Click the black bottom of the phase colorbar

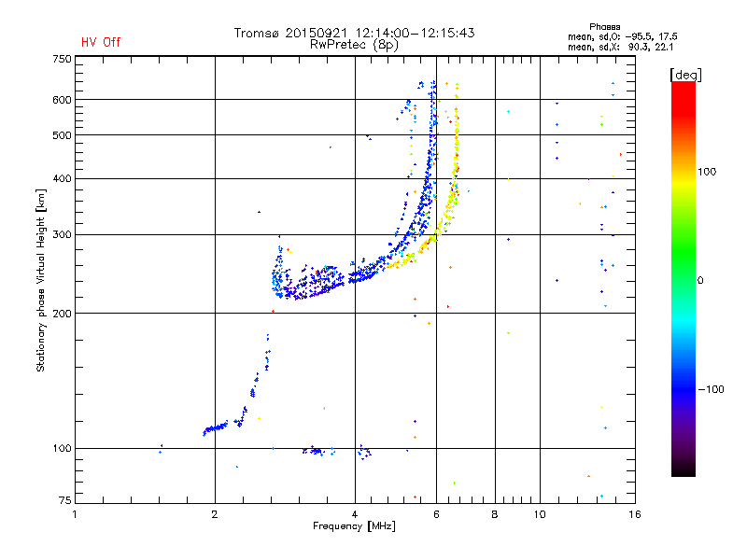click(x=684, y=469)
